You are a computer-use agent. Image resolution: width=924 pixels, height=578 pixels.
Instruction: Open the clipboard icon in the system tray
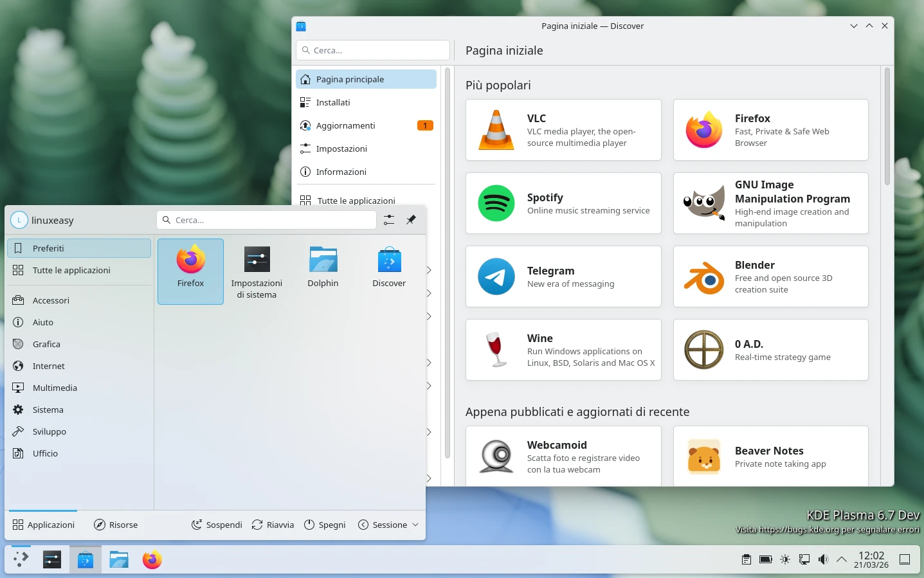pyautogui.click(x=746, y=559)
